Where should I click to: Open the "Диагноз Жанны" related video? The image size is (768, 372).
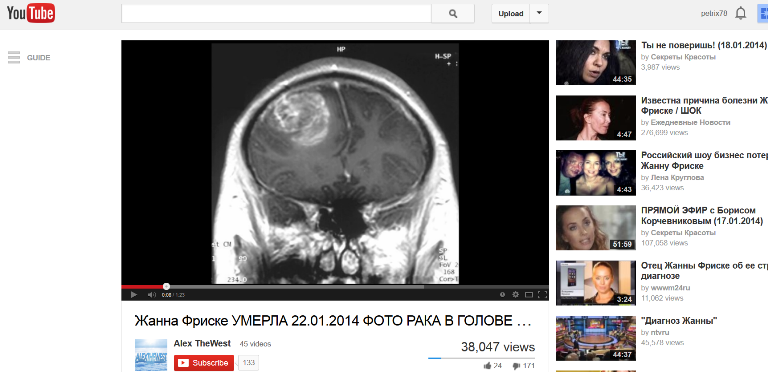679,321
